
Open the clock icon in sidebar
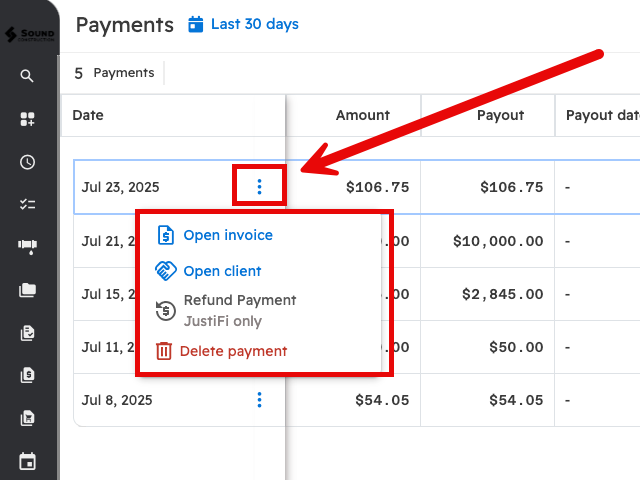click(x=27, y=162)
